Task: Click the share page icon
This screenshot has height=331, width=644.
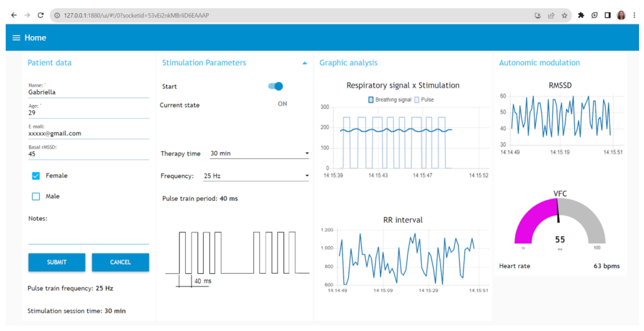Action: (x=551, y=15)
